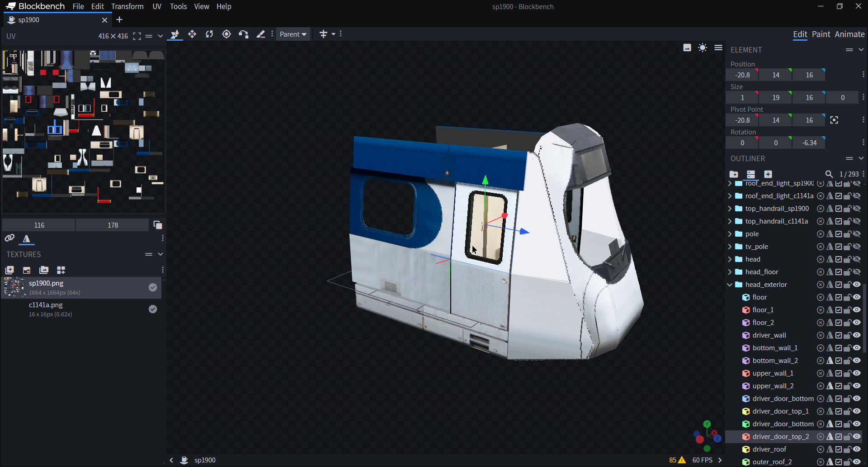Select the Pivot tool
This screenshot has width=868, height=467.
click(226, 34)
